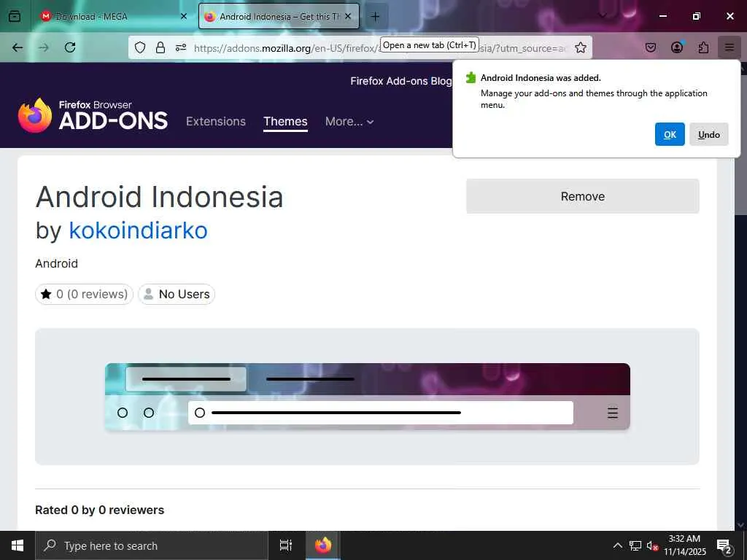Go to the Extensions section
This screenshot has height=560, width=747.
tap(216, 122)
